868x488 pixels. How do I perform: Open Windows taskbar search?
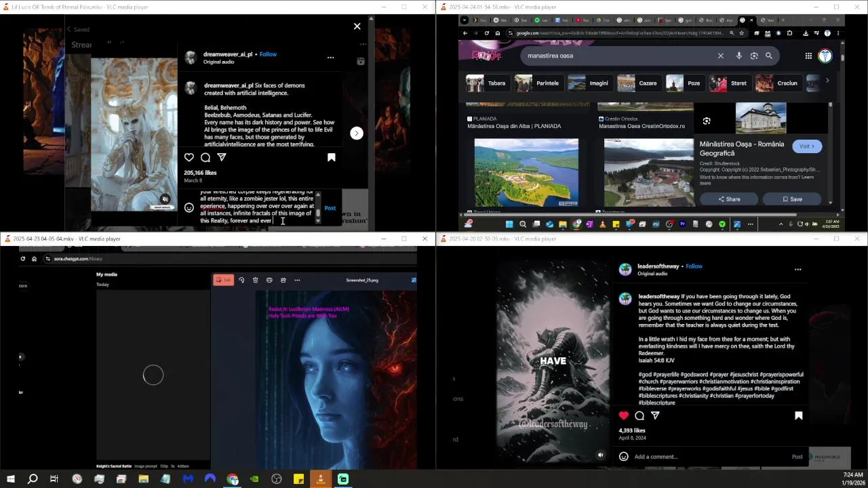click(33, 479)
